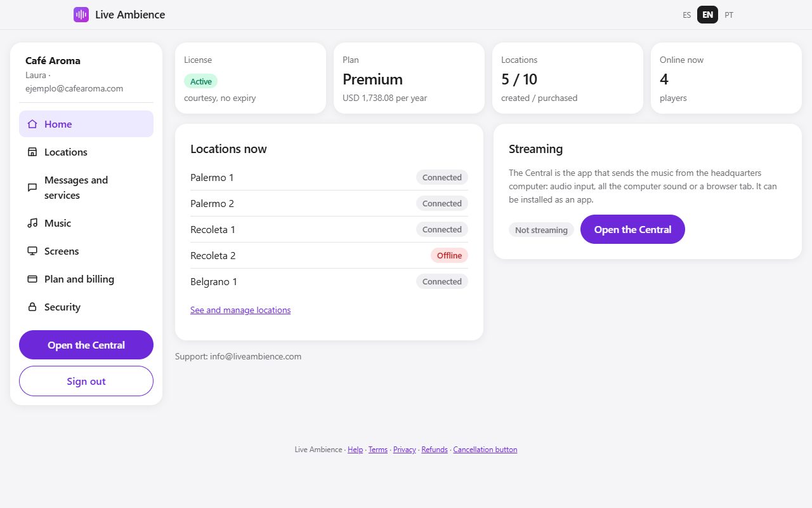
Task: Click the Belgrano 1 location name
Action: 214,281
